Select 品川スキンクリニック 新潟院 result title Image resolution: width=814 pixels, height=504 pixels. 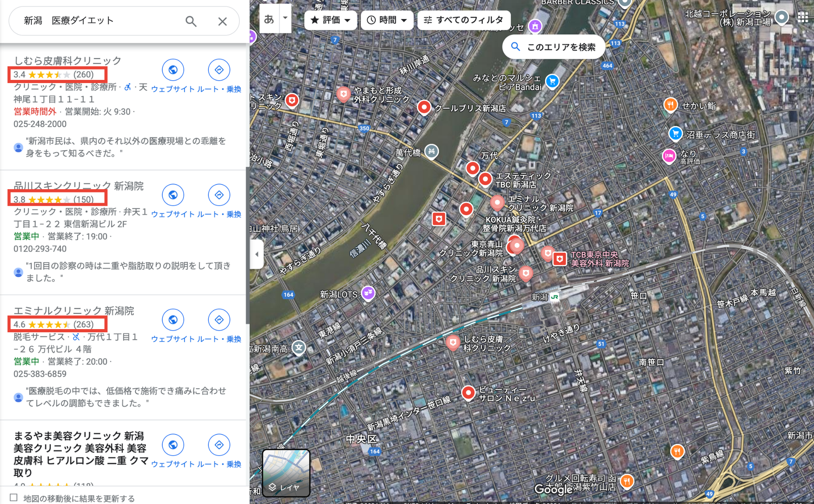click(x=79, y=186)
